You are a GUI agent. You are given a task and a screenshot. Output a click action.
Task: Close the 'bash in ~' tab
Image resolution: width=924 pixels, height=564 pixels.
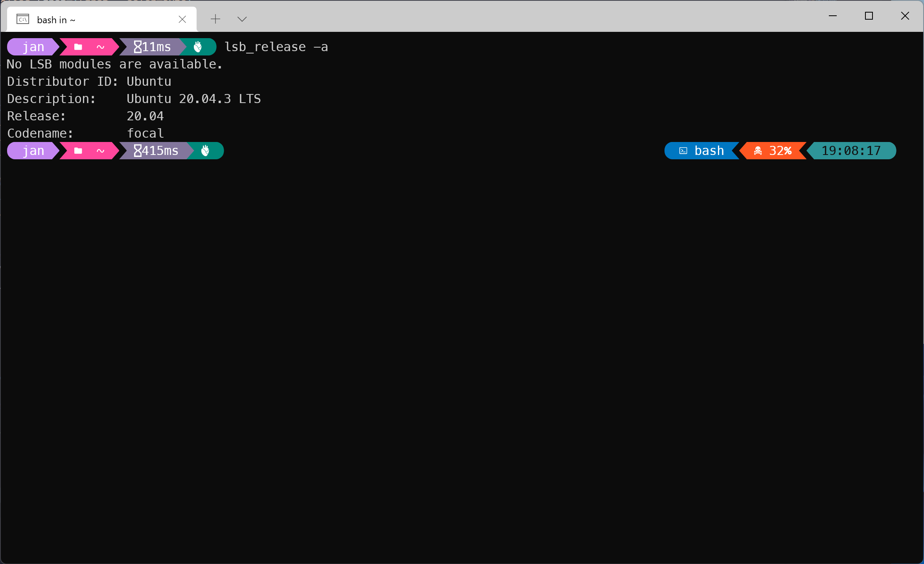182,19
